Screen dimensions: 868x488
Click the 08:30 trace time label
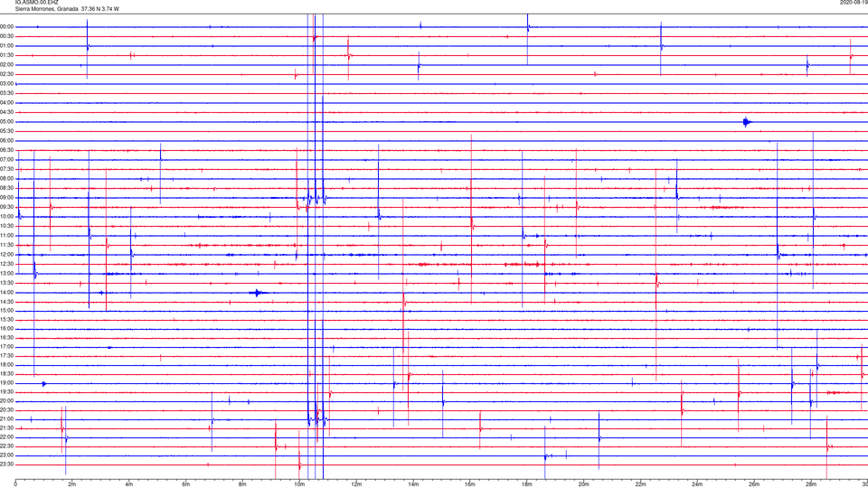(7, 188)
